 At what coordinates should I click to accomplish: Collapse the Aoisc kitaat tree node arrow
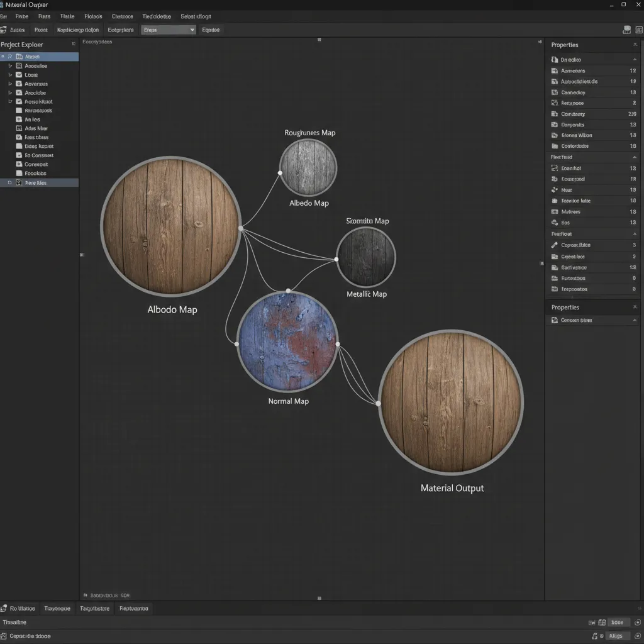[10, 101]
